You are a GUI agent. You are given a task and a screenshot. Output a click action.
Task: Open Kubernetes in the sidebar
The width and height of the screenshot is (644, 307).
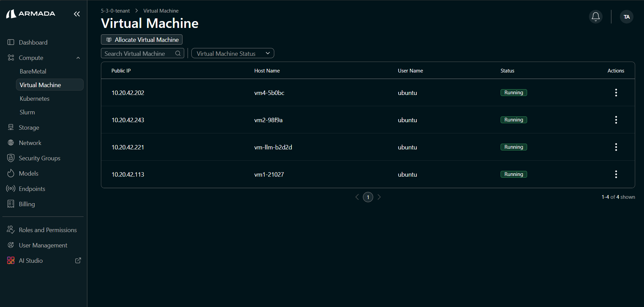pos(35,99)
